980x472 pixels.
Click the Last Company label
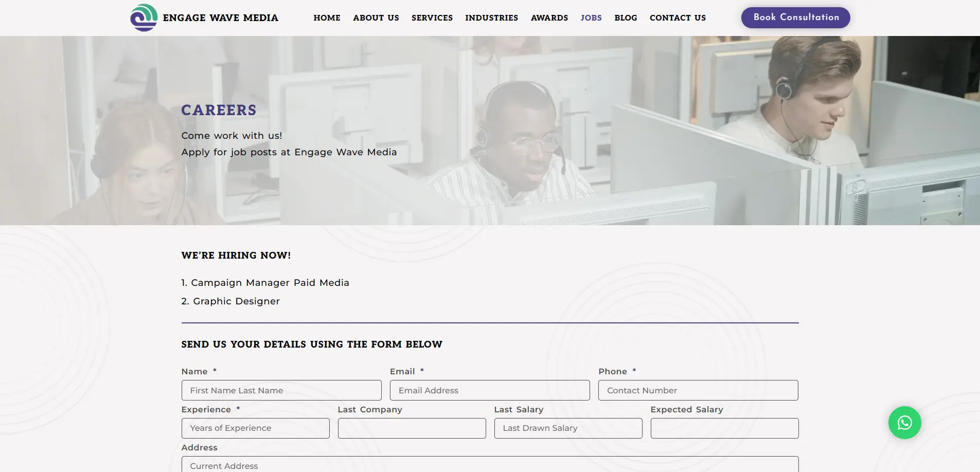(370, 409)
